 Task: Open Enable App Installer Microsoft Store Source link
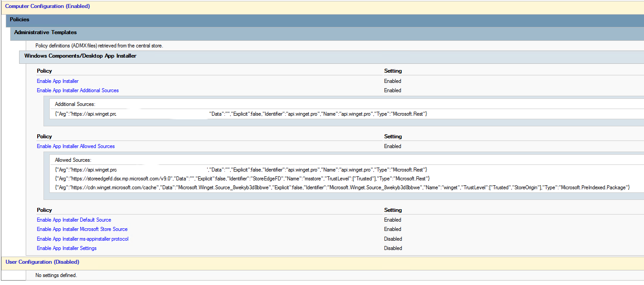click(x=82, y=229)
